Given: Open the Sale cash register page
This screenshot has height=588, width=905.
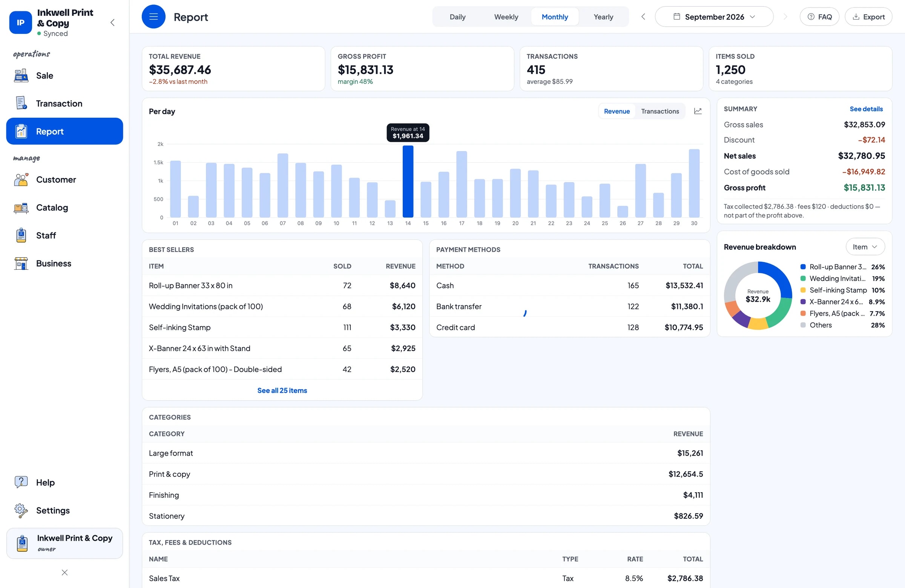Looking at the screenshot, I should (64, 76).
